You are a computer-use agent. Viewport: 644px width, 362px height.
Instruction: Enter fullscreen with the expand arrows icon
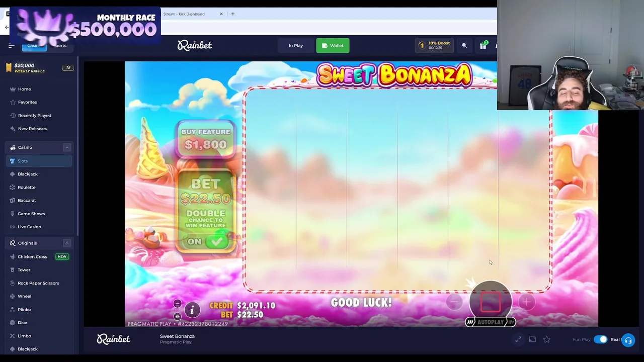click(x=518, y=339)
